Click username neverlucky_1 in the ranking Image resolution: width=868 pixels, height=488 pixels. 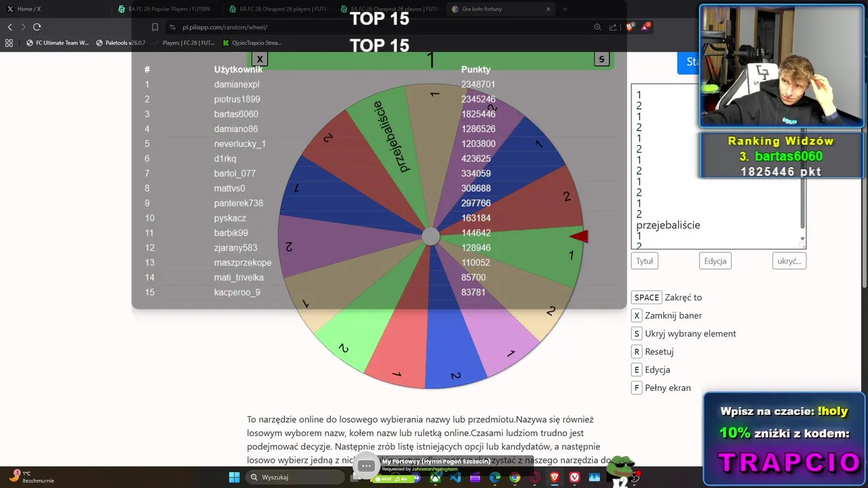click(x=240, y=144)
